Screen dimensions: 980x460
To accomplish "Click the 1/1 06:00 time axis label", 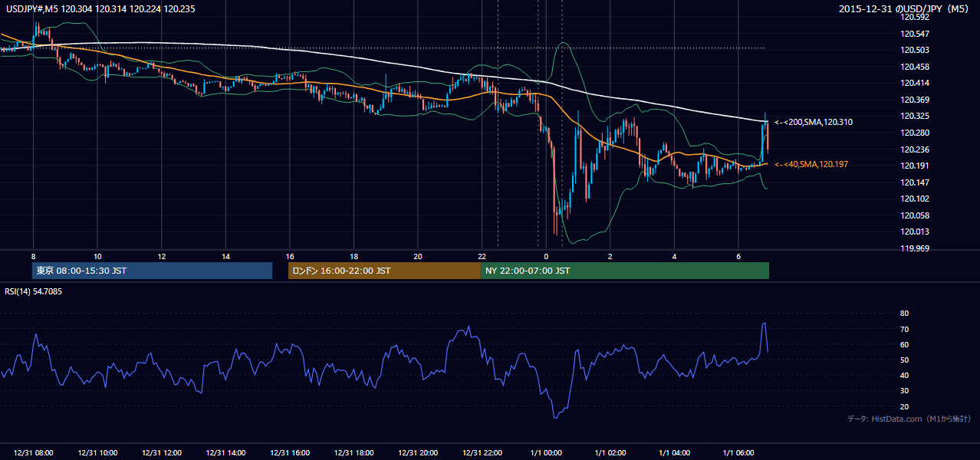I will [x=738, y=453].
